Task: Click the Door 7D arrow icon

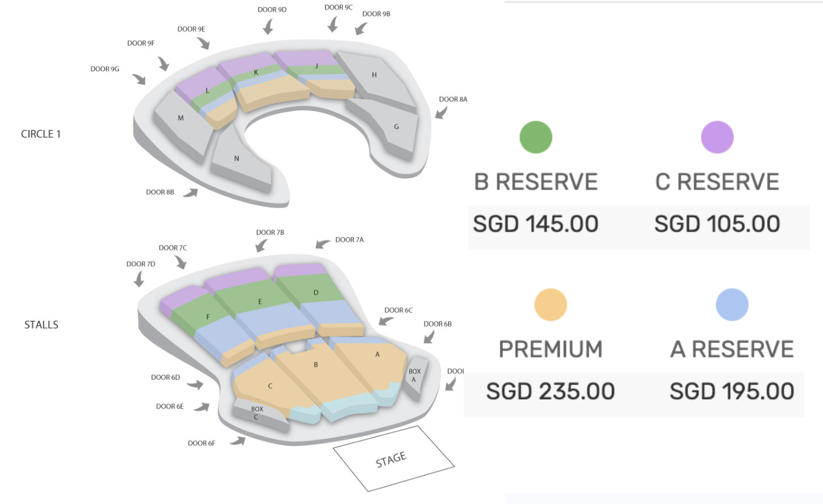Action: pyautogui.click(x=139, y=279)
